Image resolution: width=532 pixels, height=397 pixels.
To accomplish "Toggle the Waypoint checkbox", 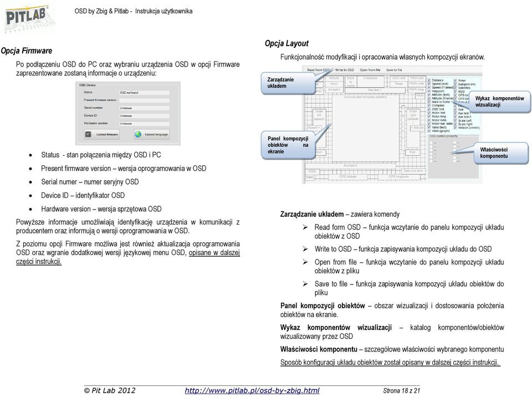I will tap(429, 91).
